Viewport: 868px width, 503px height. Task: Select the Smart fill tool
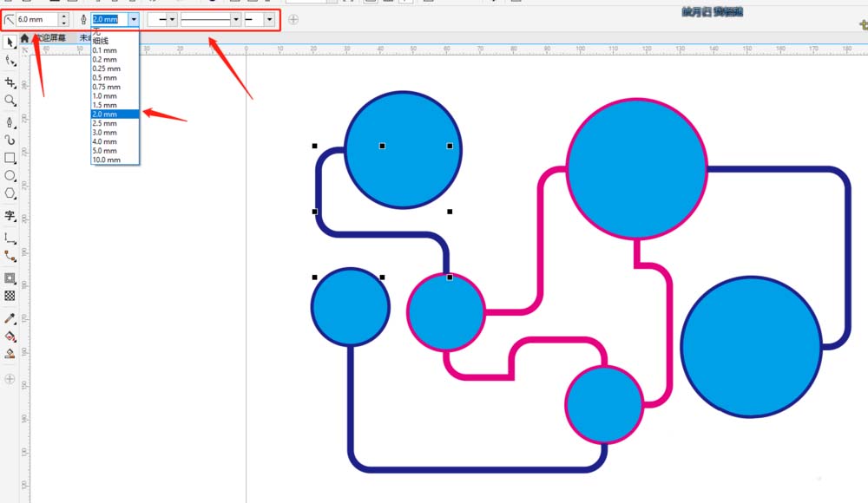pos(10,354)
